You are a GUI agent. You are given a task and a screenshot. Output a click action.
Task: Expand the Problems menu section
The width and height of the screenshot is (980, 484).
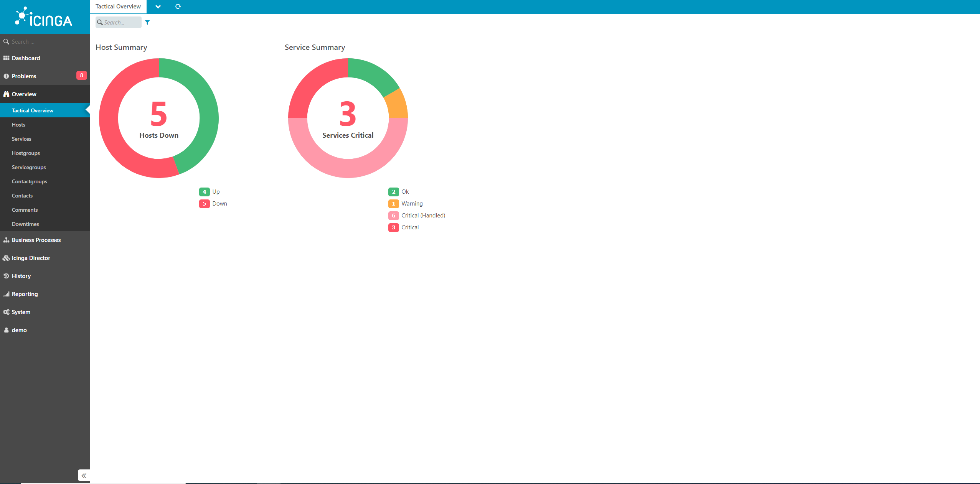[24, 76]
